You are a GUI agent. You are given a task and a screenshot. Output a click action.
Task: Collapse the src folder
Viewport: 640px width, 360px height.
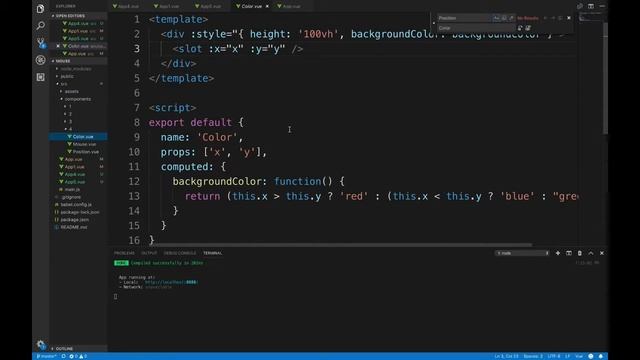[64, 84]
